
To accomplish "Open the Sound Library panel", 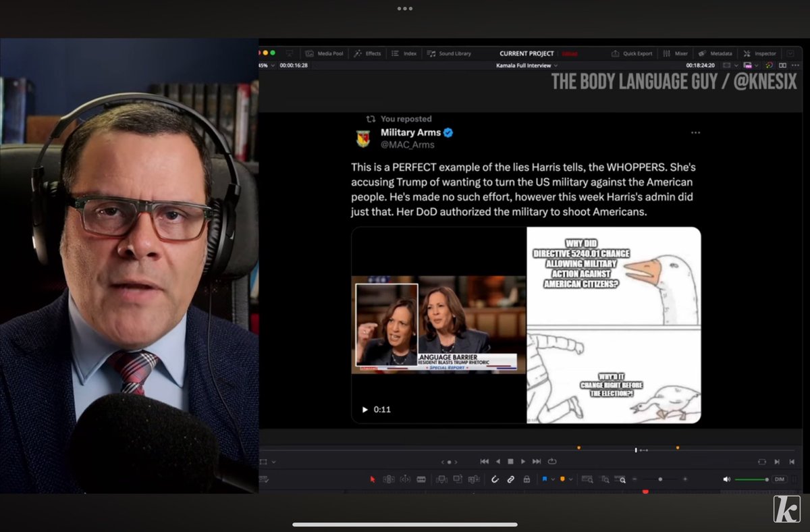I will pyautogui.click(x=449, y=53).
